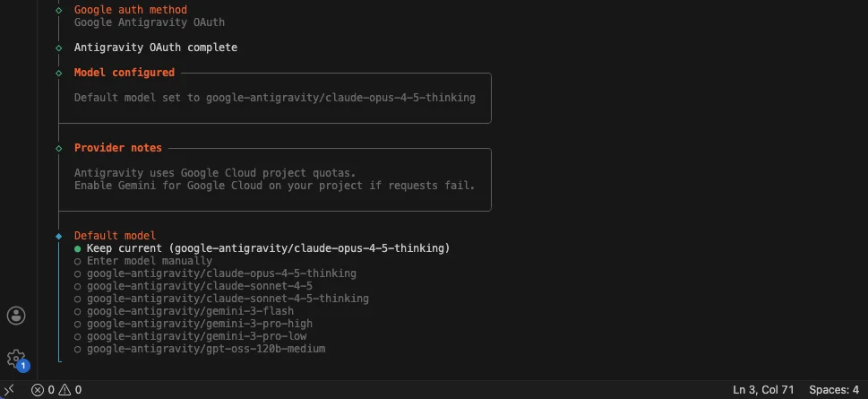Image resolution: width=868 pixels, height=399 pixels.
Task: Click the Antigravity OAuth complete line
Action: click(156, 48)
